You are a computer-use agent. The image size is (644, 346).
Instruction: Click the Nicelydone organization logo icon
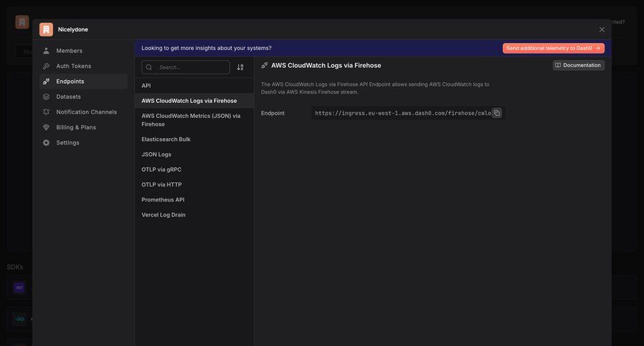(46, 29)
